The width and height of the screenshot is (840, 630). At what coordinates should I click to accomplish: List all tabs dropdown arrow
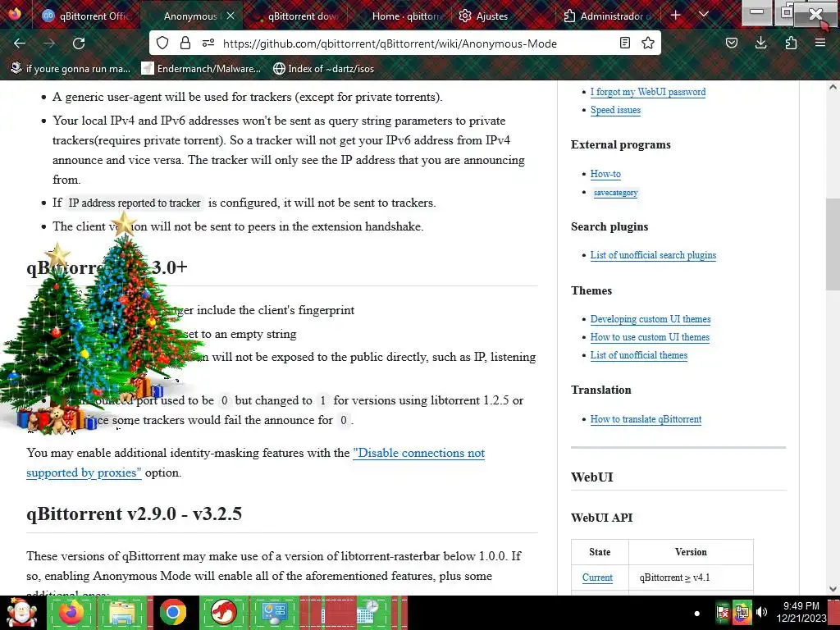pos(704,15)
